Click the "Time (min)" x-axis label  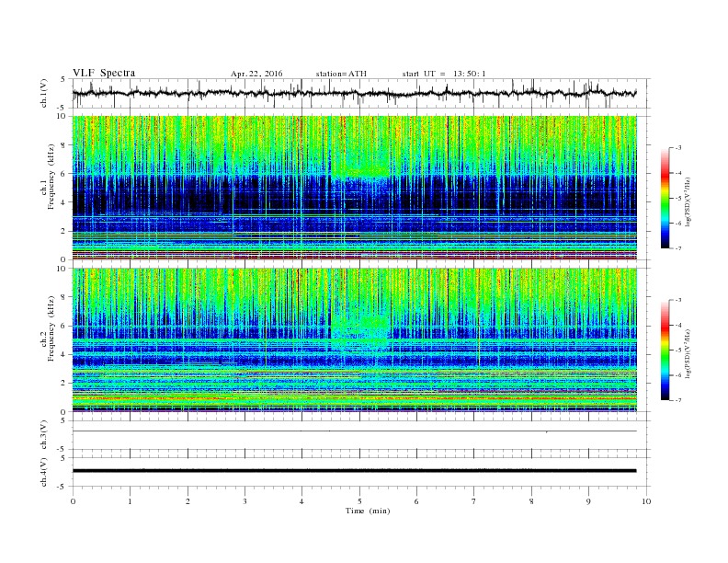(368, 511)
